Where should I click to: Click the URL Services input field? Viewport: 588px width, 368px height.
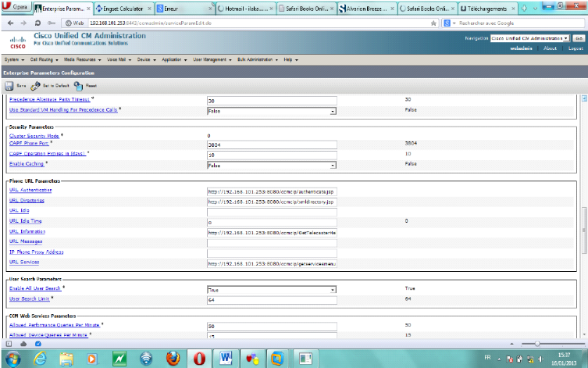tap(272, 264)
